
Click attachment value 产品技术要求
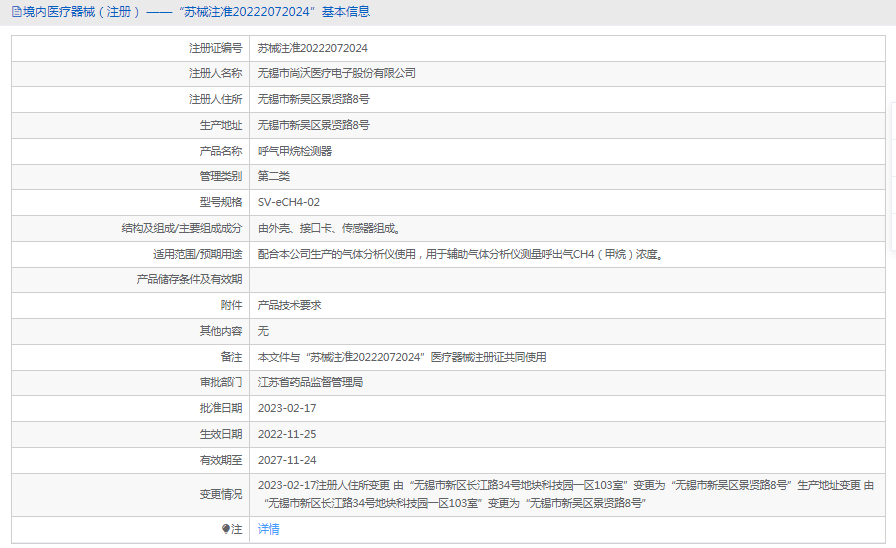290,305
